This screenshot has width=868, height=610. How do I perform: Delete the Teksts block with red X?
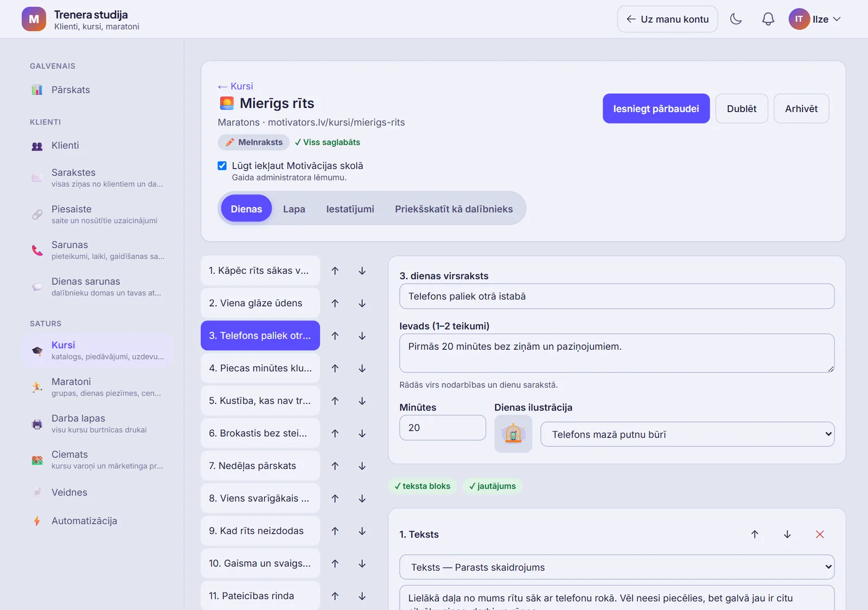[820, 535]
